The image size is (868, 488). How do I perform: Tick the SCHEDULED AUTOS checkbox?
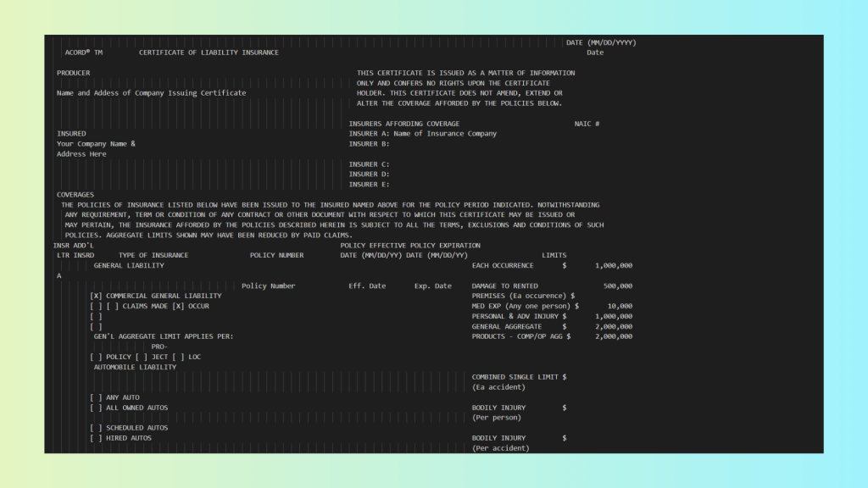coord(96,428)
